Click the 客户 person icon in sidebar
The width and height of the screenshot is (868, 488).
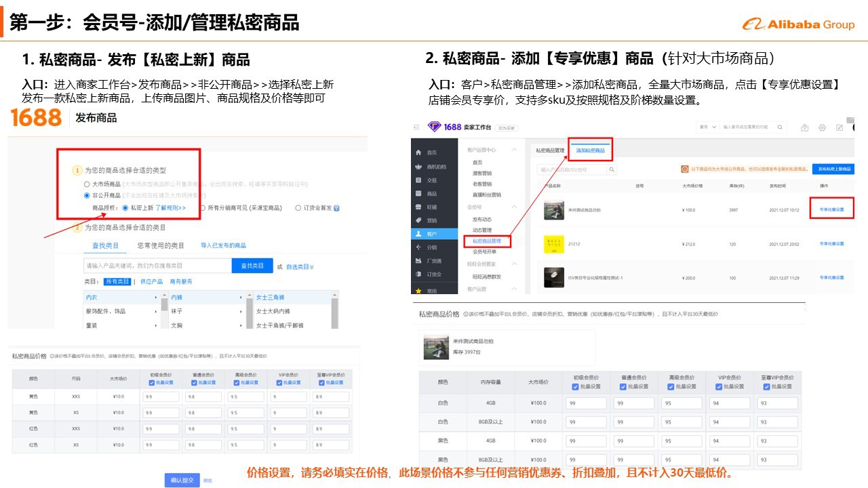[418, 234]
